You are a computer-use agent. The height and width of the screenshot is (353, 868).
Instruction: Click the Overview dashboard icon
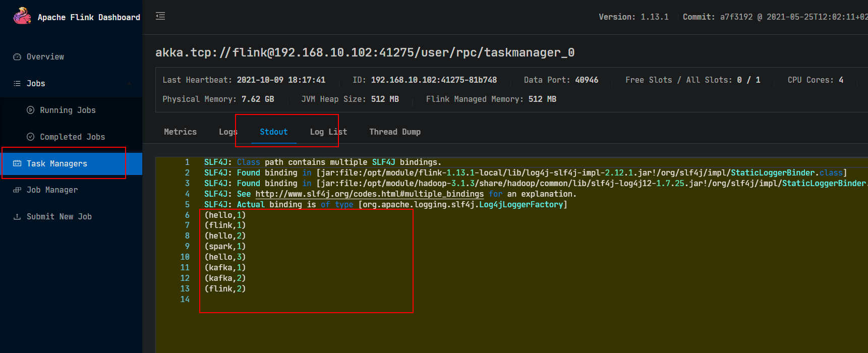coord(17,57)
